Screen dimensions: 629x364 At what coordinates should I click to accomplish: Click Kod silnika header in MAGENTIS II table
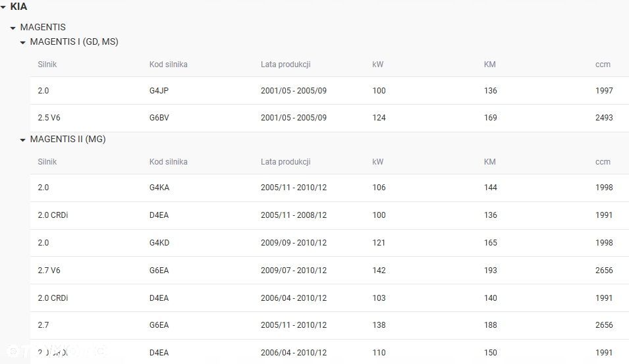169,161
